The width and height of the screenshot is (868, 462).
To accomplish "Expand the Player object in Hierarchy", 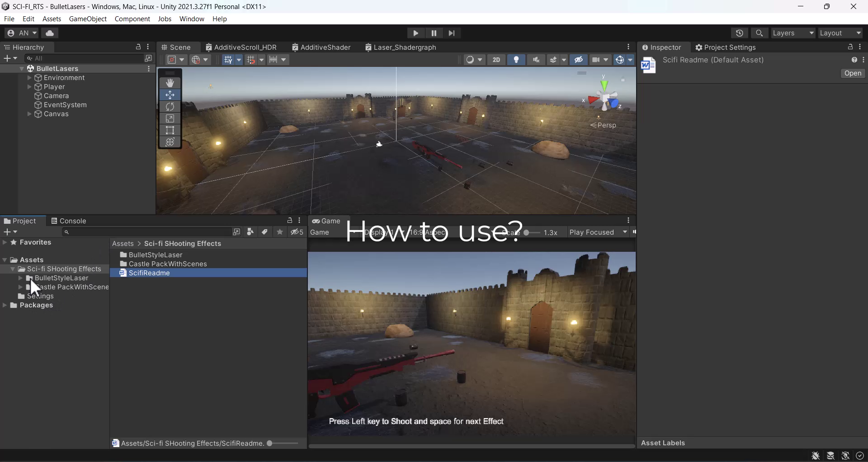I will [29, 87].
